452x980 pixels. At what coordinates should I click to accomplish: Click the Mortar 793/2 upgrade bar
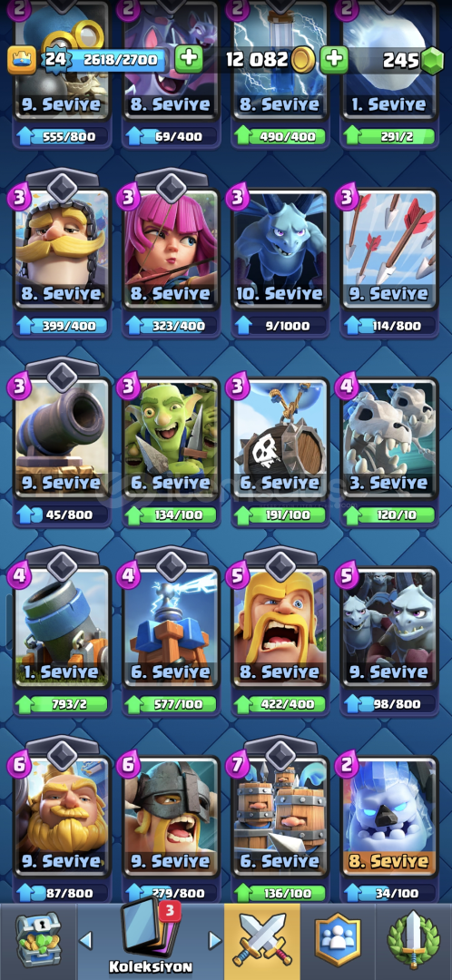[63, 704]
